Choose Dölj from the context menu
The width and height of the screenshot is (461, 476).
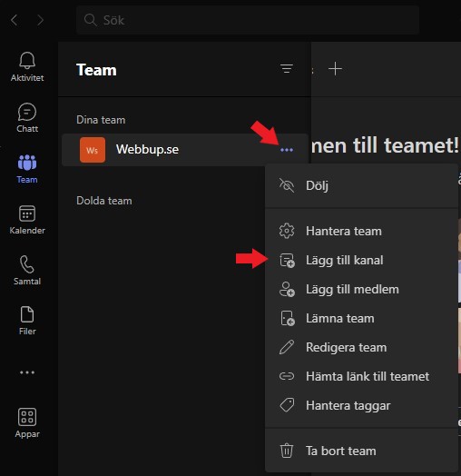pyautogui.click(x=361, y=185)
